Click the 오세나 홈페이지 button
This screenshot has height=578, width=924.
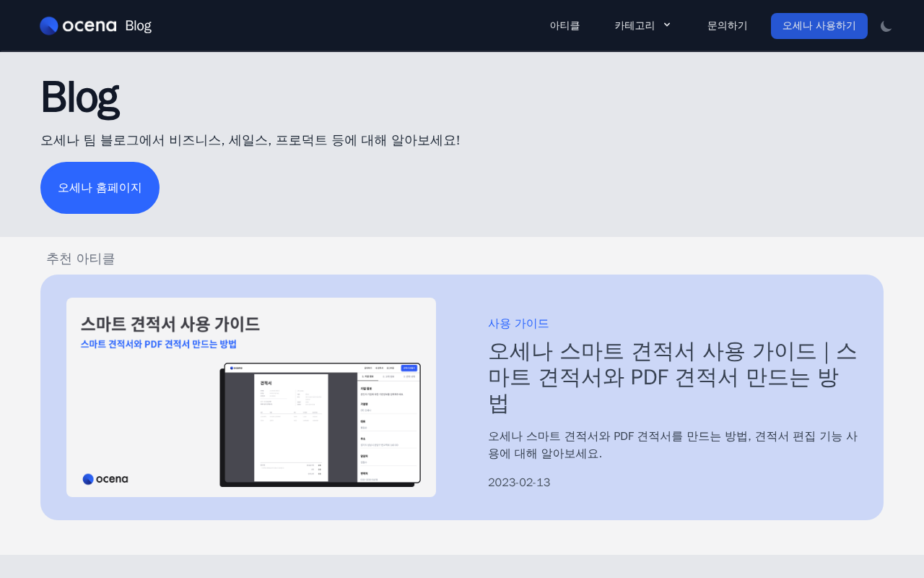click(100, 188)
